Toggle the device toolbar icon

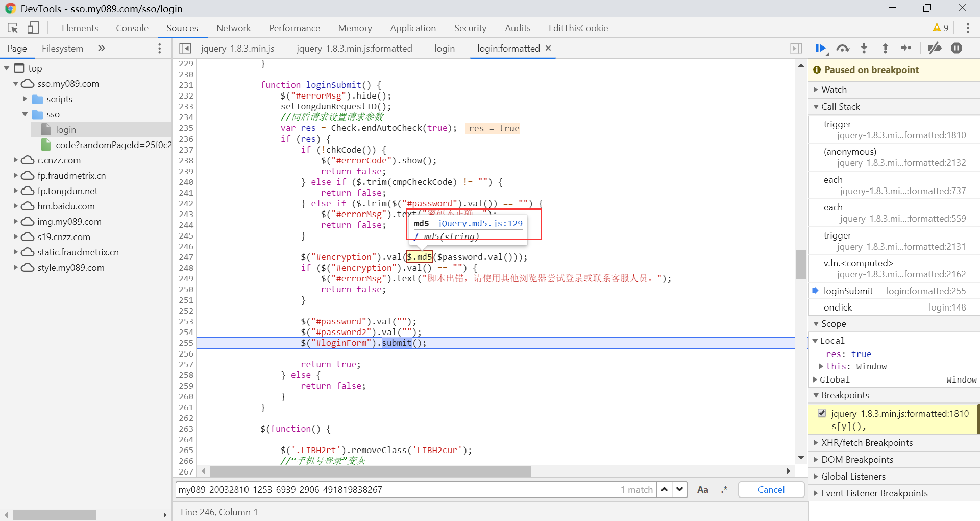pos(33,28)
